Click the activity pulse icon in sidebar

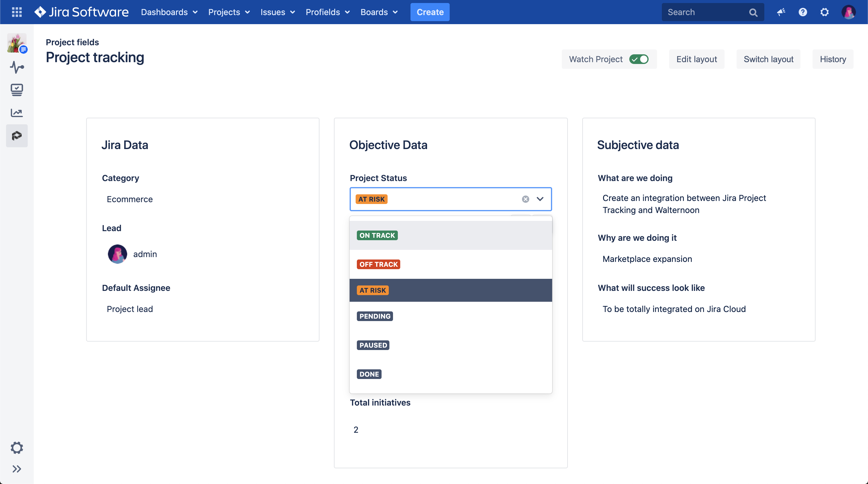coord(17,67)
